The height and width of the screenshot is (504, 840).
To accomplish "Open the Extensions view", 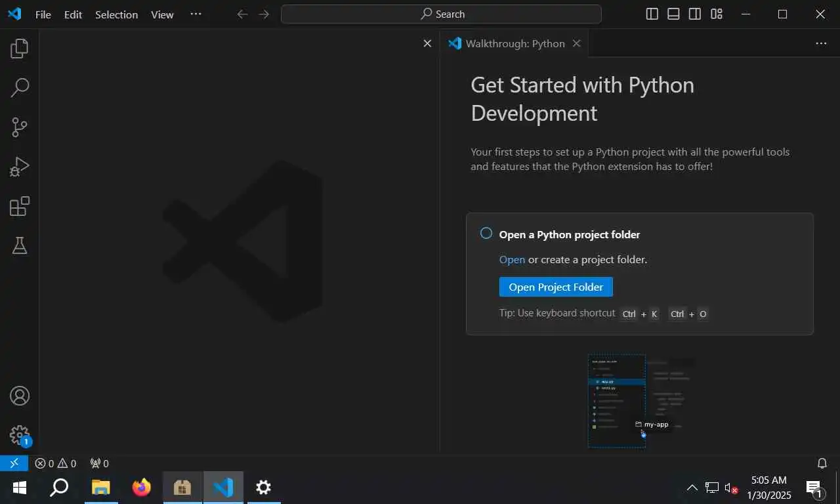I will coord(20,206).
